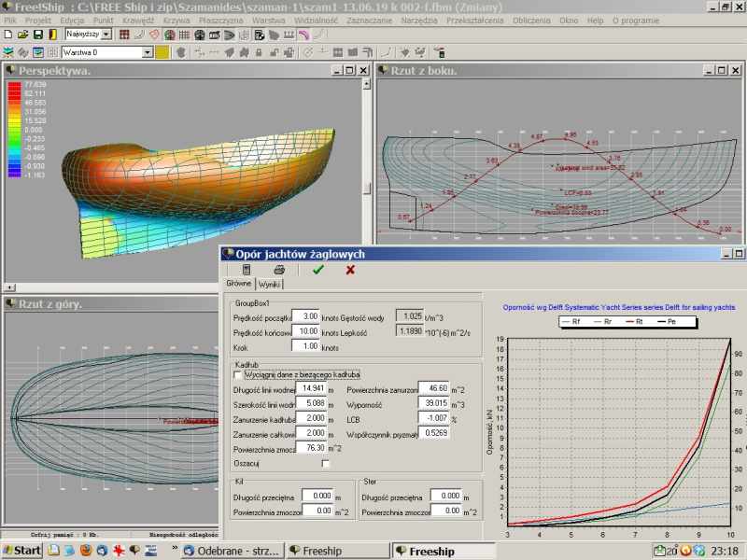Save the model with floppy disk icon
The image size is (747, 560).
(x=37, y=35)
